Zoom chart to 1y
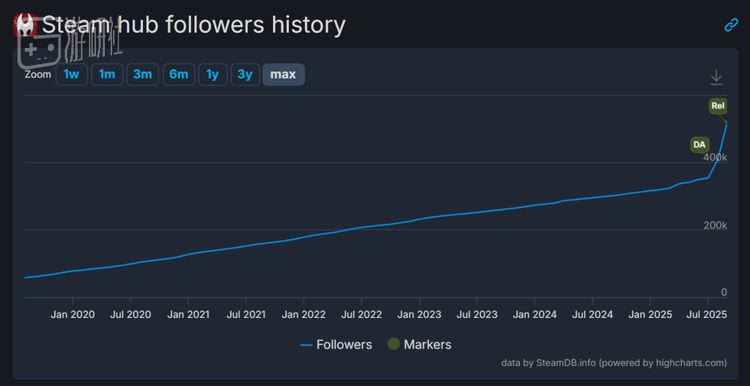 pos(213,75)
